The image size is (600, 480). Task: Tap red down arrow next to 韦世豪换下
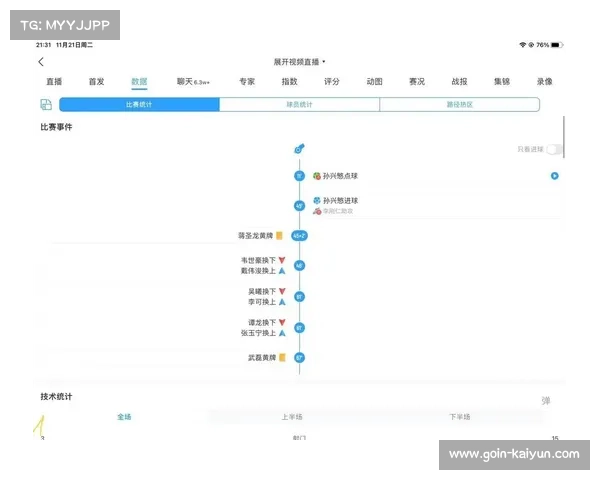pos(282,260)
